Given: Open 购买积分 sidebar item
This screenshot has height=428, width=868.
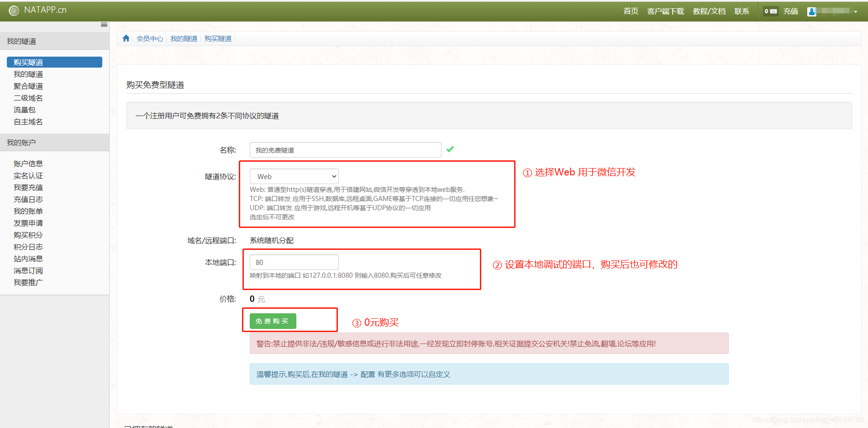Looking at the screenshot, I should tap(28, 235).
